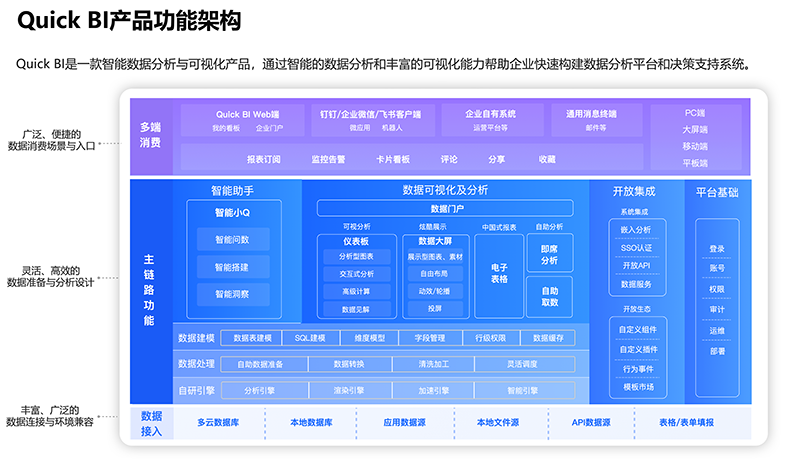Click '数据转换' cell
Screen dimensions: 800x459
coord(349,364)
